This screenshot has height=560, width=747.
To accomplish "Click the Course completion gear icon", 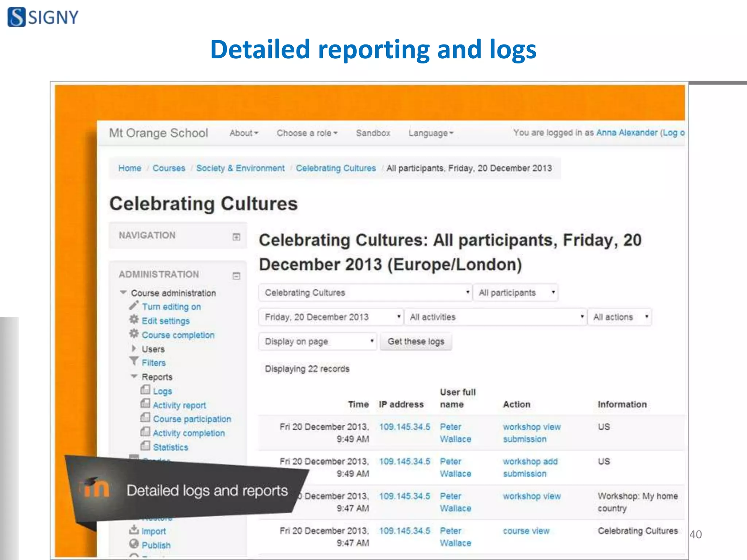I will [134, 334].
